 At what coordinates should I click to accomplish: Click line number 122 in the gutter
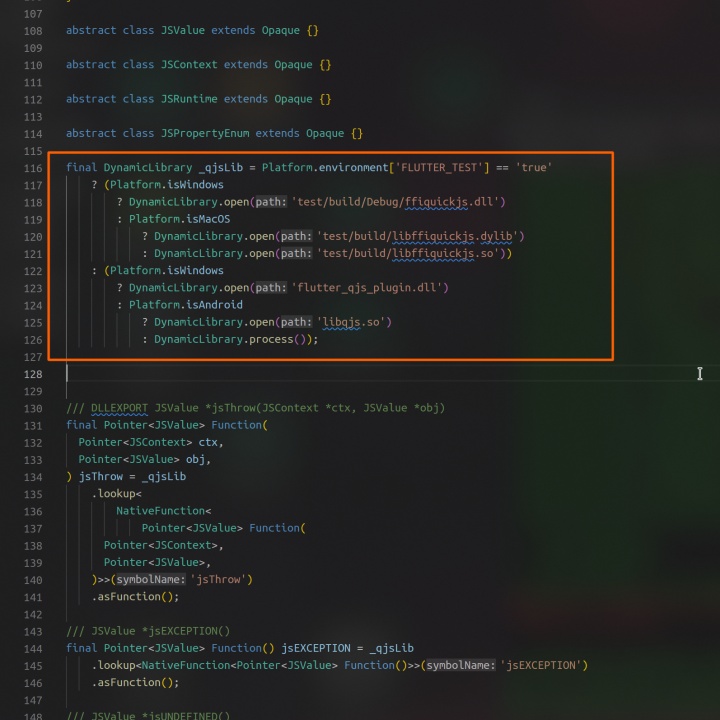pos(33,271)
